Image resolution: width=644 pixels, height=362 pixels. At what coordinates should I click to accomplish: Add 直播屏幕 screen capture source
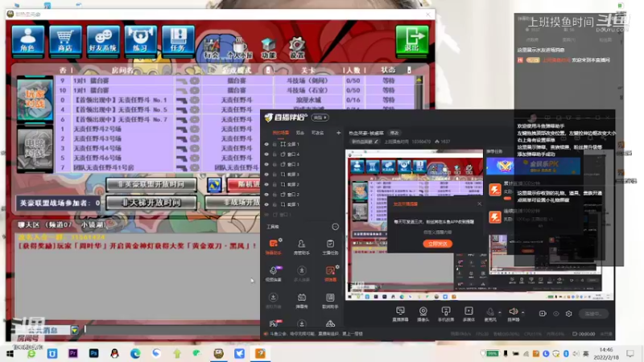pyautogui.click(x=400, y=314)
